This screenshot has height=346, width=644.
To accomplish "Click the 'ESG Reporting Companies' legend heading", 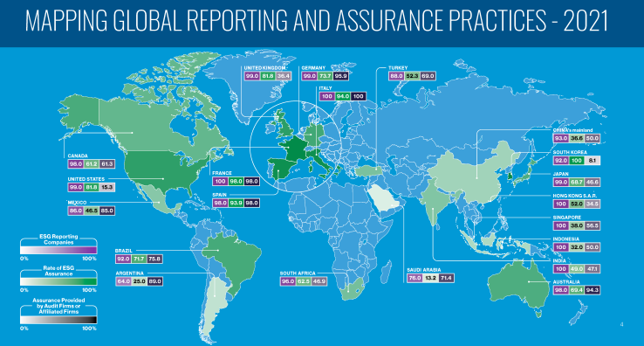I will pyautogui.click(x=58, y=239).
